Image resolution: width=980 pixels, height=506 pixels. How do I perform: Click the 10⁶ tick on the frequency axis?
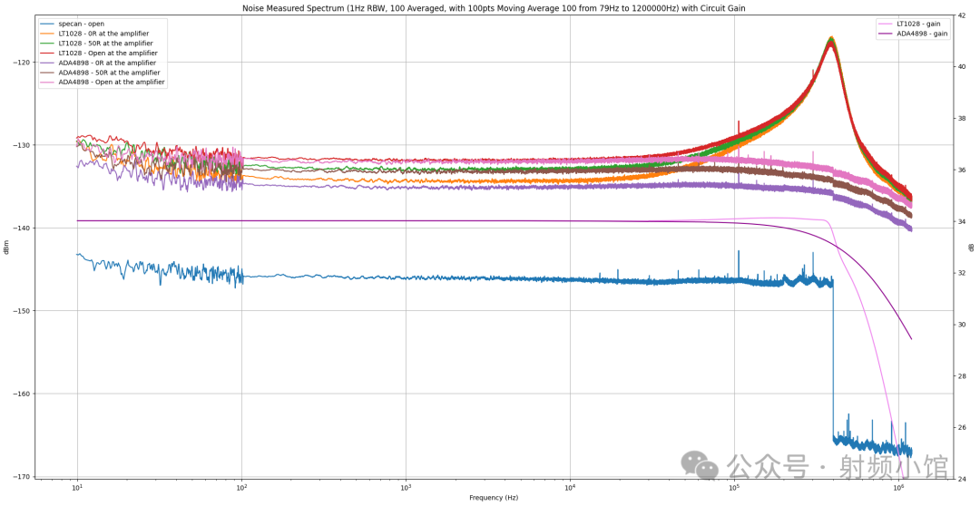[x=897, y=488]
